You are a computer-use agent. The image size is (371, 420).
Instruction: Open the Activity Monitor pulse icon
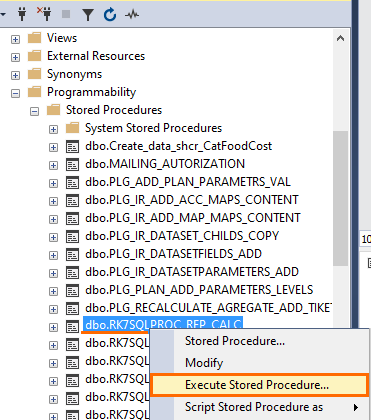pos(132,15)
